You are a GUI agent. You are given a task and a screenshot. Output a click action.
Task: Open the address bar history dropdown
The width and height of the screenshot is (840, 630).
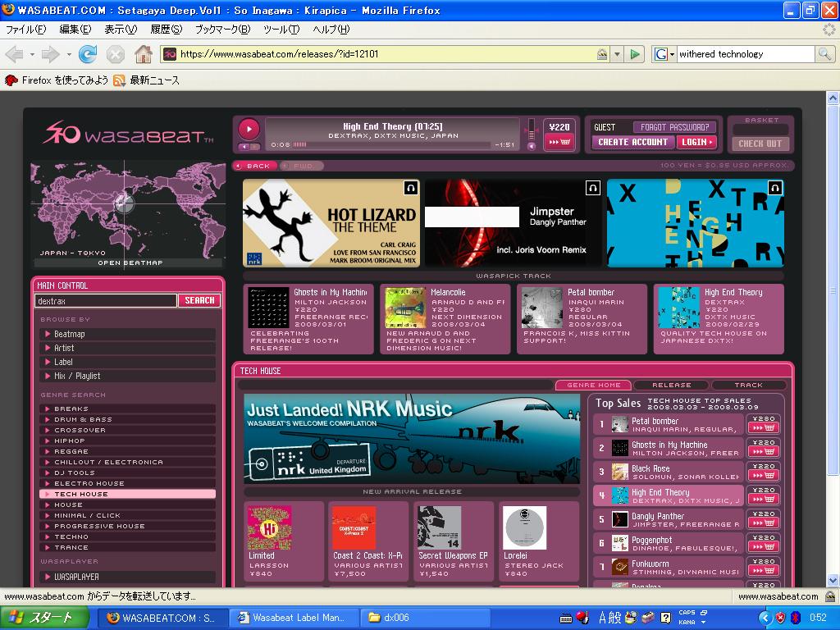tap(617, 53)
